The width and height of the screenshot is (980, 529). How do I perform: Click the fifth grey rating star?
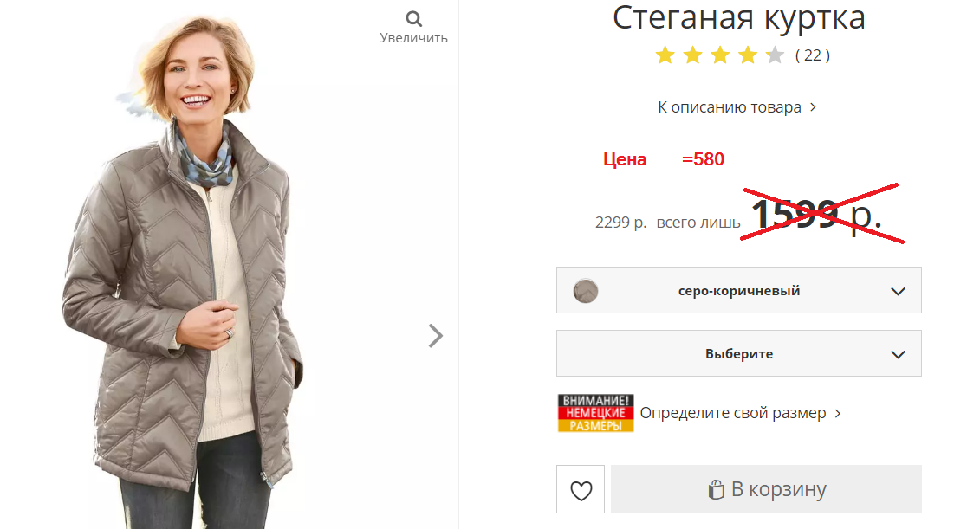point(775,55)
